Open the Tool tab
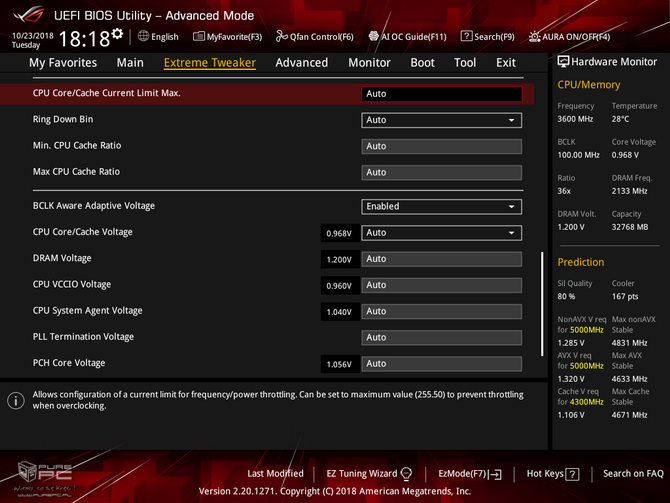The image size is (670, 503). pyautogui.click(x=465, y=63)
